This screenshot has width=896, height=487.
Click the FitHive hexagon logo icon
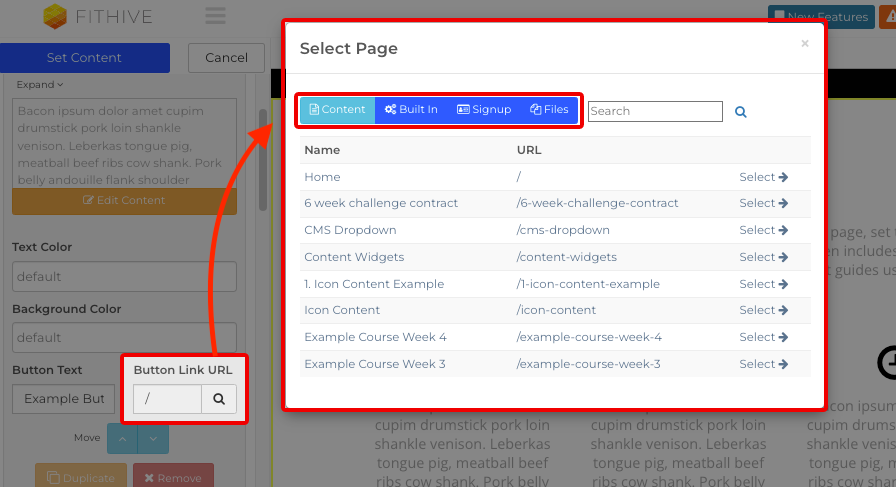click(x=55, y=16)
